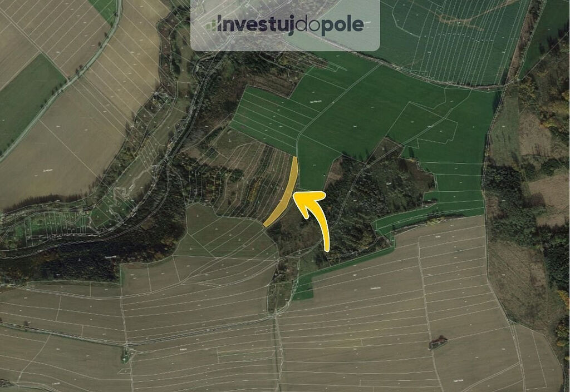The image size is (570, 392).
Task: Click the green bars icon beside the logo
Action: click(212, 26)
